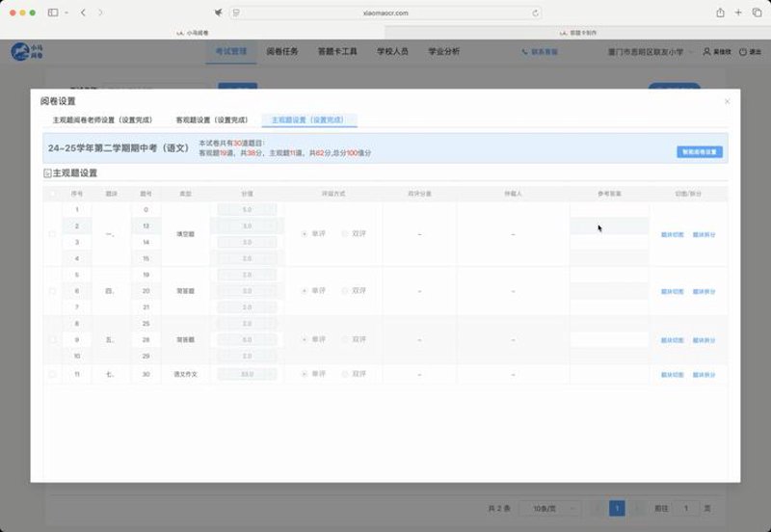Click 题块拆分 for the 五、 group

point(704,340)
